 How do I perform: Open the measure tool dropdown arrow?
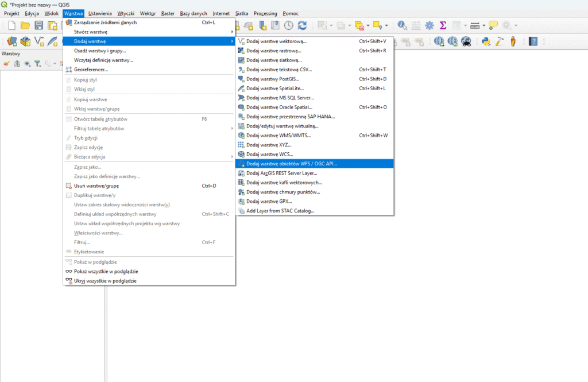click(x=483, y=25)
